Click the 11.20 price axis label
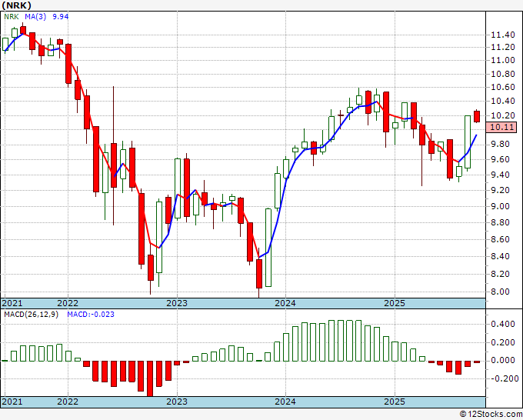Screen dimensions: 523x420 503,48
